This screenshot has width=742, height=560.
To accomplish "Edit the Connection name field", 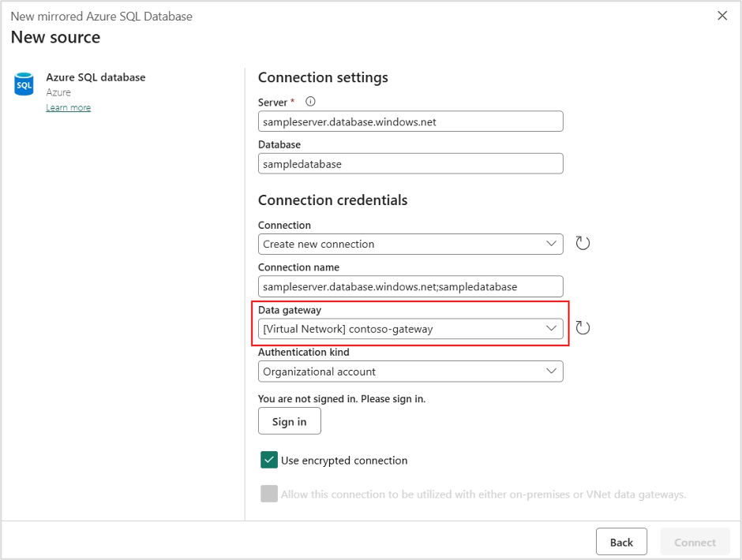I will [x=410, y=286].
